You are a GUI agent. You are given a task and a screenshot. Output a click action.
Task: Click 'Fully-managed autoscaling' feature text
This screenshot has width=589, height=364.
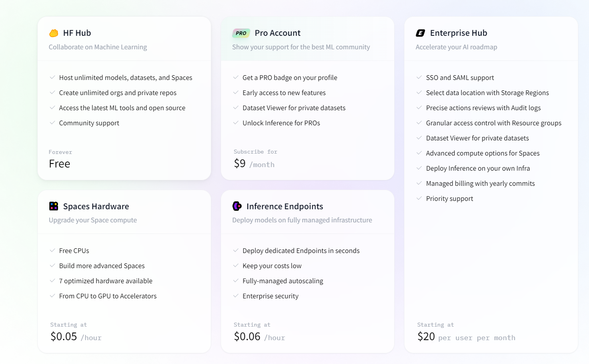[x=283, y=281]
